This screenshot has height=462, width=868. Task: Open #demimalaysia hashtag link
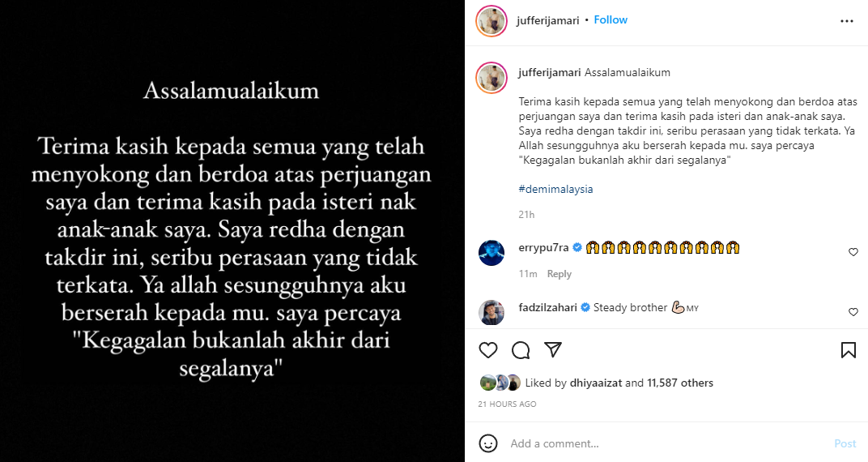point(555,189)
